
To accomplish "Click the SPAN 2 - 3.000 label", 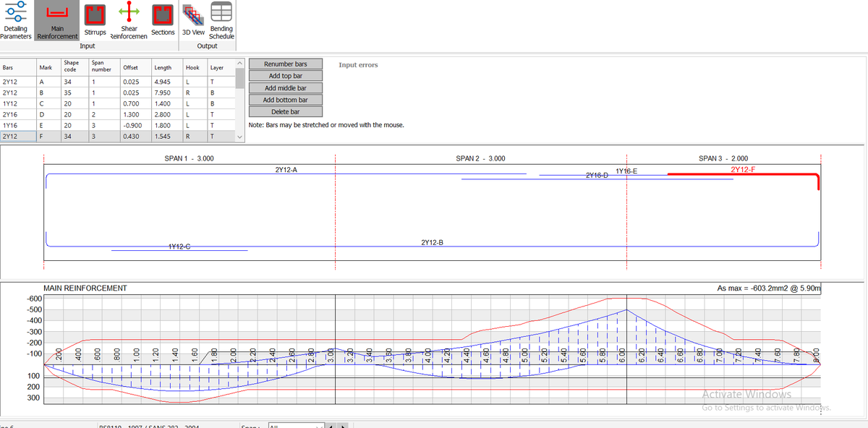I will 481,158.
